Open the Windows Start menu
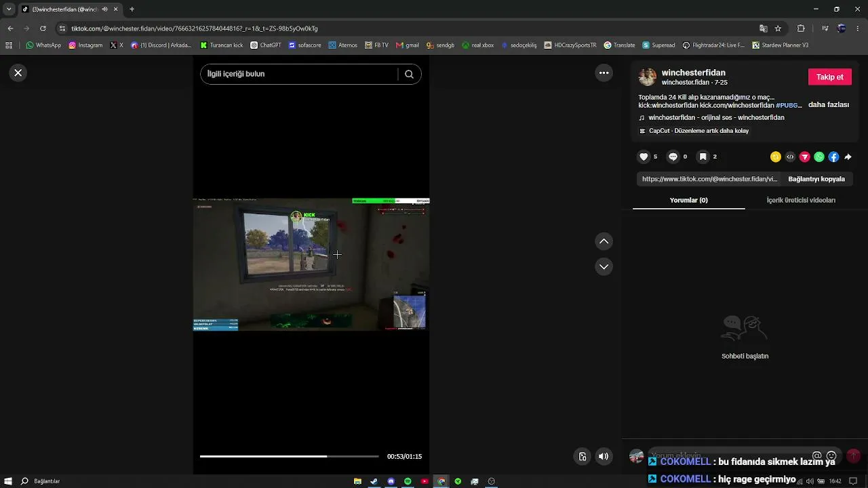Image resolution: width=868 pixels, height=488 pixels. point(8,481)
